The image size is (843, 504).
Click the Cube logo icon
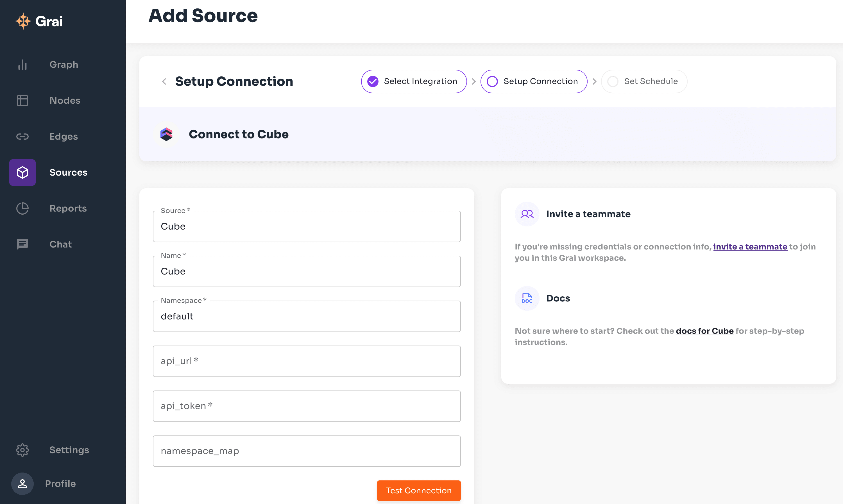[x=166, y=135]
